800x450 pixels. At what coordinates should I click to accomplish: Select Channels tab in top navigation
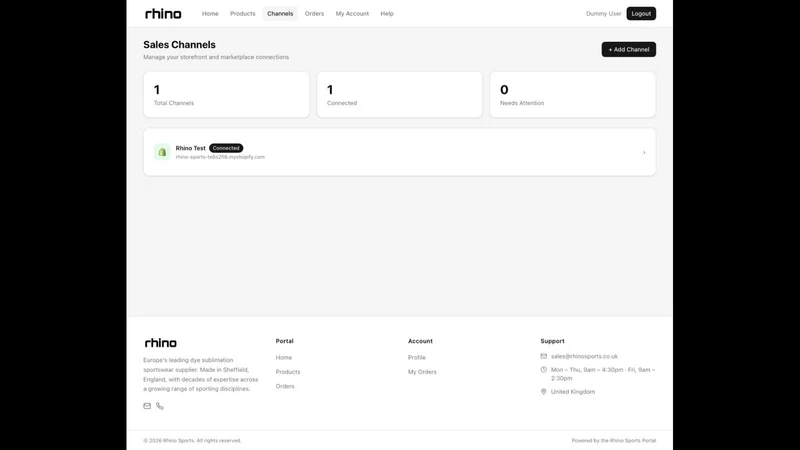[280, 14]
